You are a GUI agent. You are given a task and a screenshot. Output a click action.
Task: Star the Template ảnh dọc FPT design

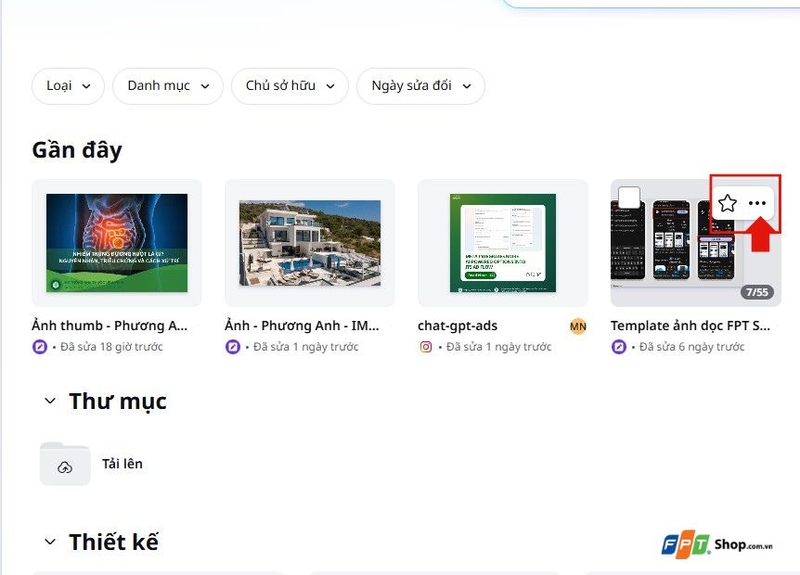pos(727,203)
